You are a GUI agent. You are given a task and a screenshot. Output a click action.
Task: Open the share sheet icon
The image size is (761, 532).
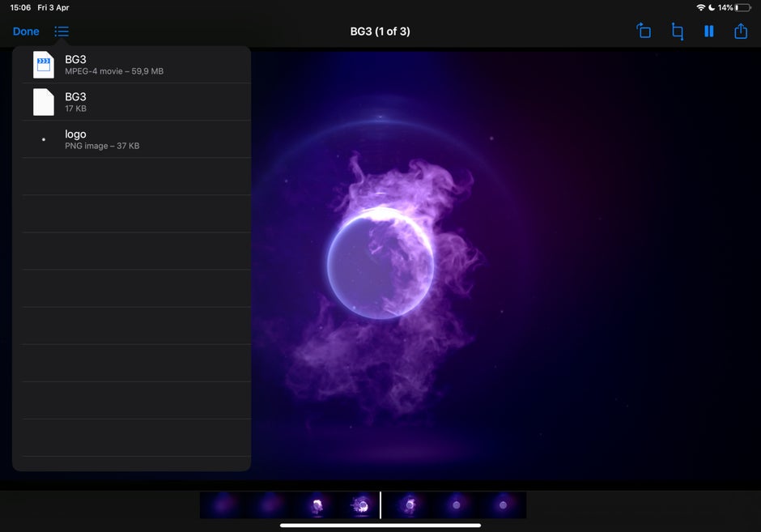pyautogui.click(x=741, y=32)
